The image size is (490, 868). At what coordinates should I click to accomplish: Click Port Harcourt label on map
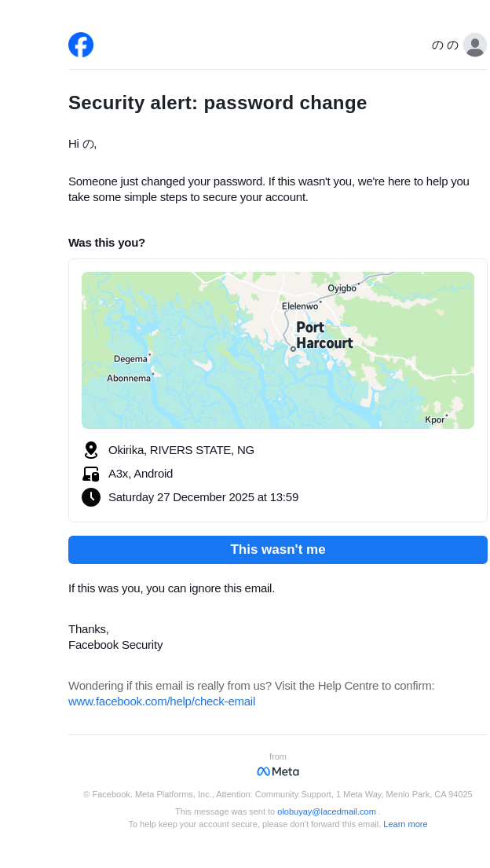324,335
